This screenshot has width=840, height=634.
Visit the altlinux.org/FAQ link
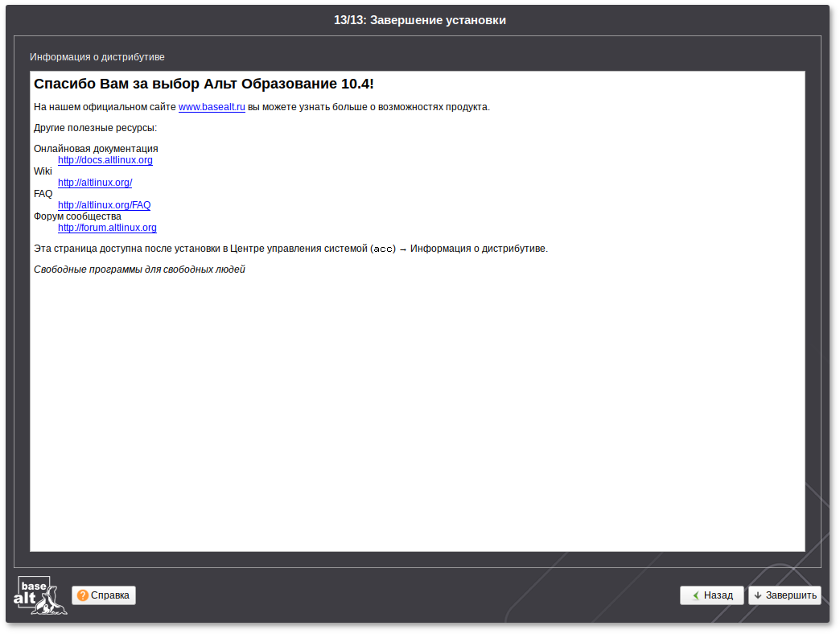pos(105,205)
